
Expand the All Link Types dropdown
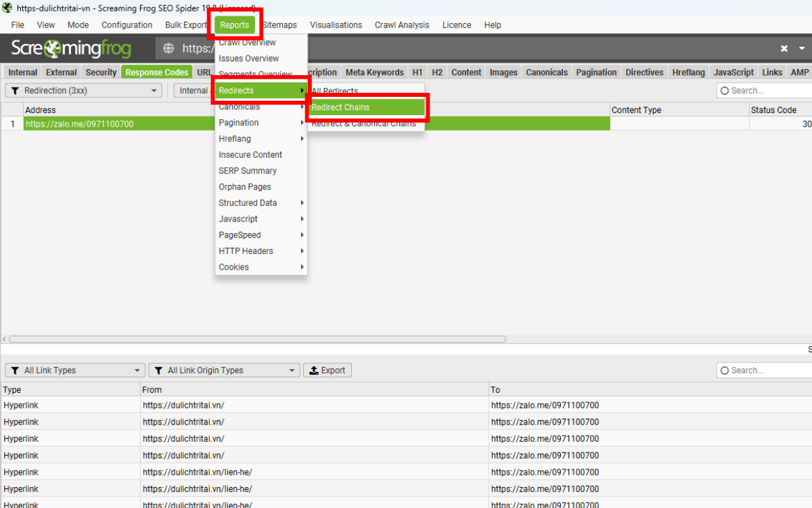click(x=75, y=371)
